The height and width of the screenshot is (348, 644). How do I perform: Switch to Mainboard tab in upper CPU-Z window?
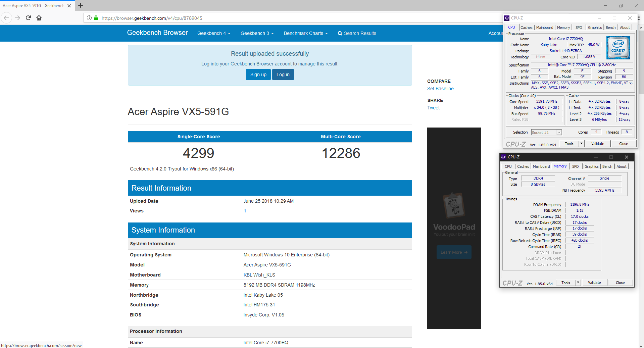[544, 28]
